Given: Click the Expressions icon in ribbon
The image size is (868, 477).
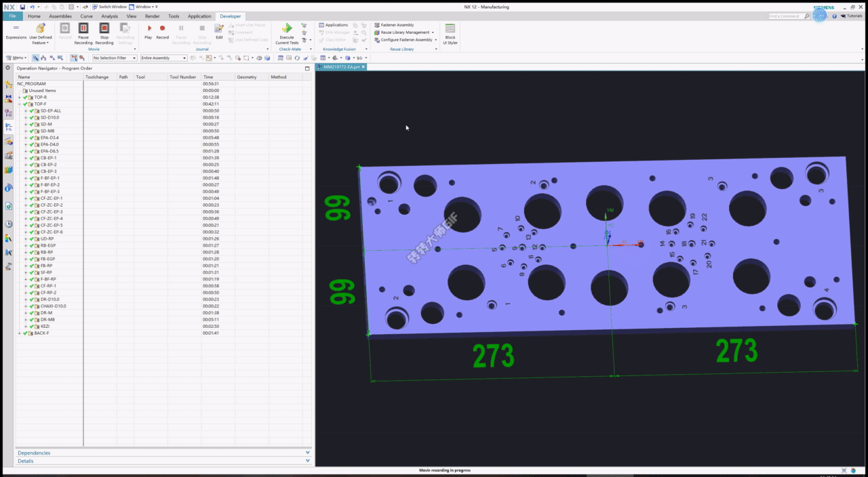Looking at the screenshot, I should [x=16, y=32].
